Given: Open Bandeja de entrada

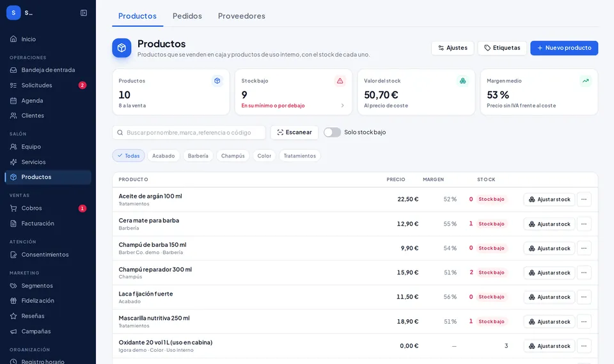Looking at the screenshot, I should click(x=48, y=70).
